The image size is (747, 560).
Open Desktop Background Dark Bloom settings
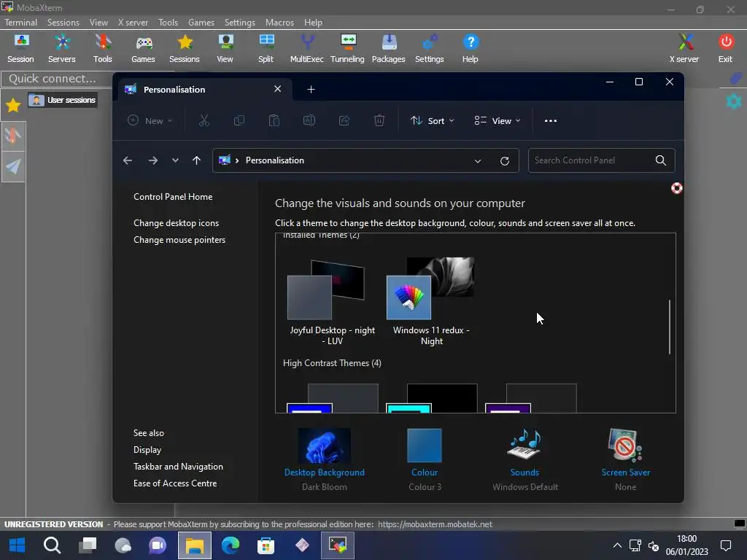click(325, 459)
